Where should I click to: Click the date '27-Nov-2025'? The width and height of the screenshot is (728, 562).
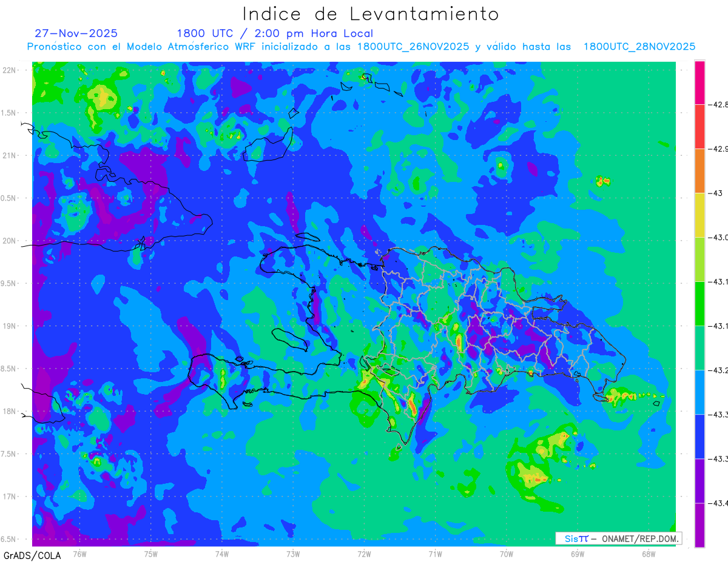pos(76,33)
